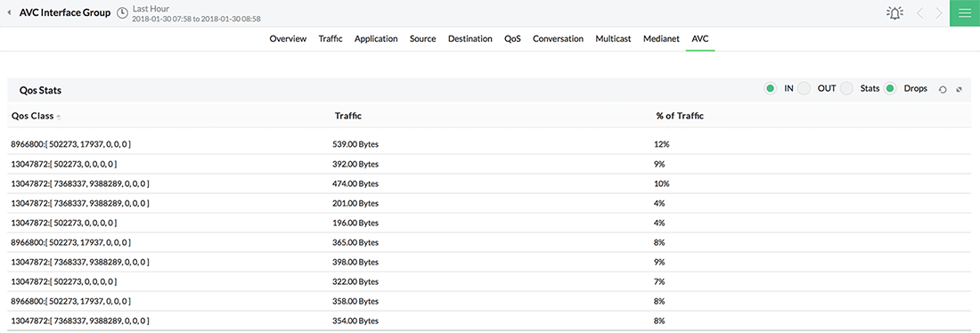Image resolution: width=980 pixels, height=333 pixels.
Task: Select the Qos class row with 354.00 Bytes
Action: (490, 321)
